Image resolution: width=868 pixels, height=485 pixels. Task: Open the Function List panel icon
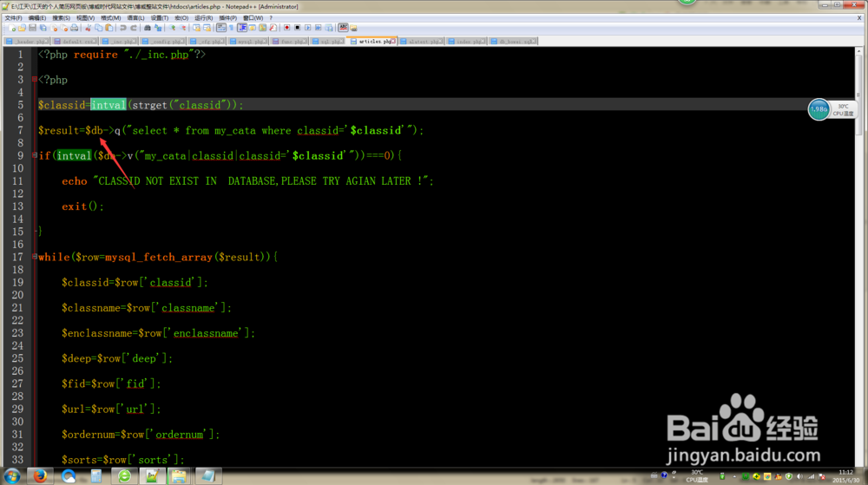273,28
